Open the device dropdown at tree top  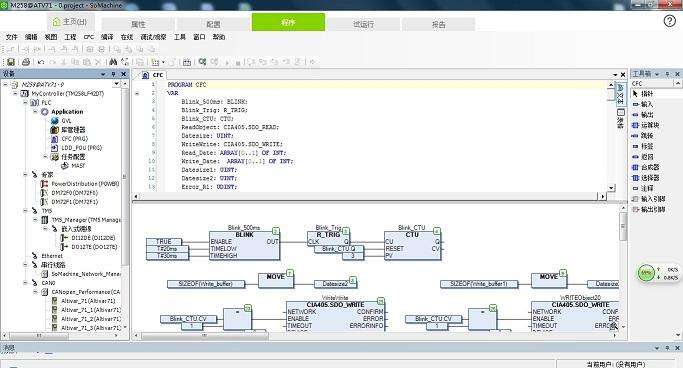(116, 84)
